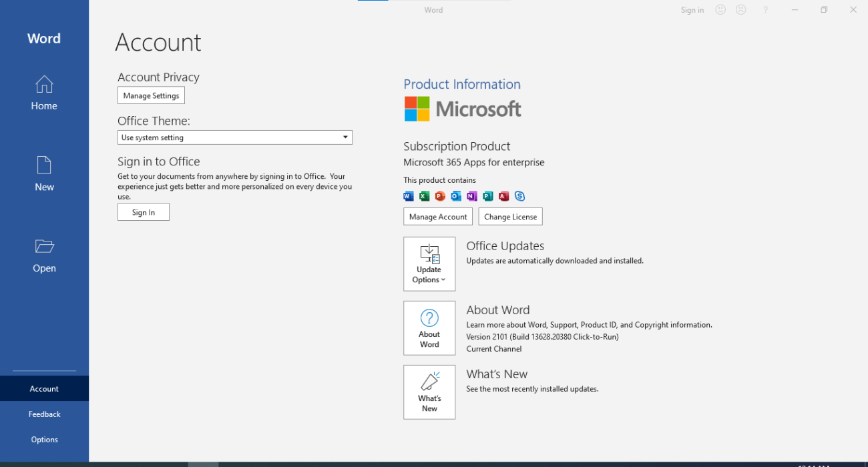868x467 pixels.
Task: Click the Account page title
Action: coord(158,42)
